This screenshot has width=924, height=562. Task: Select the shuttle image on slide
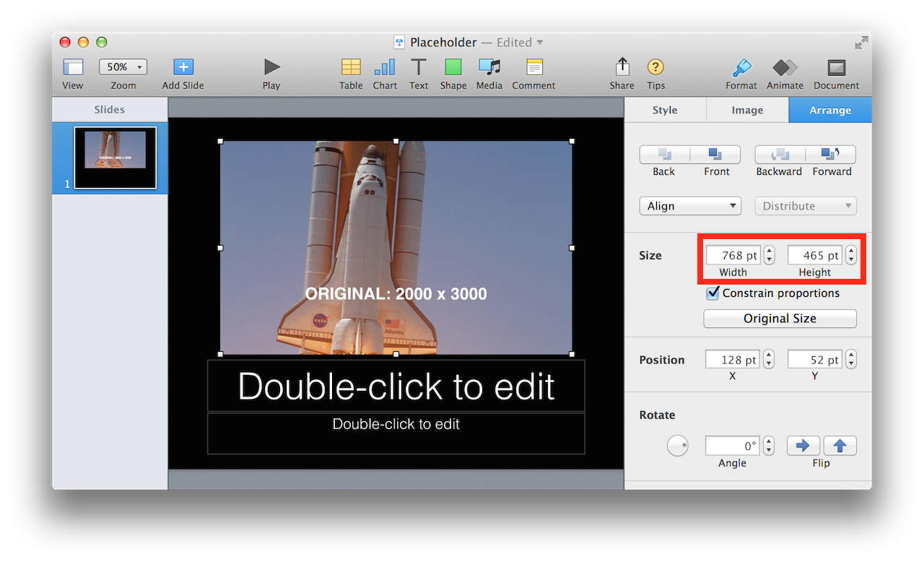coord(396,248)
